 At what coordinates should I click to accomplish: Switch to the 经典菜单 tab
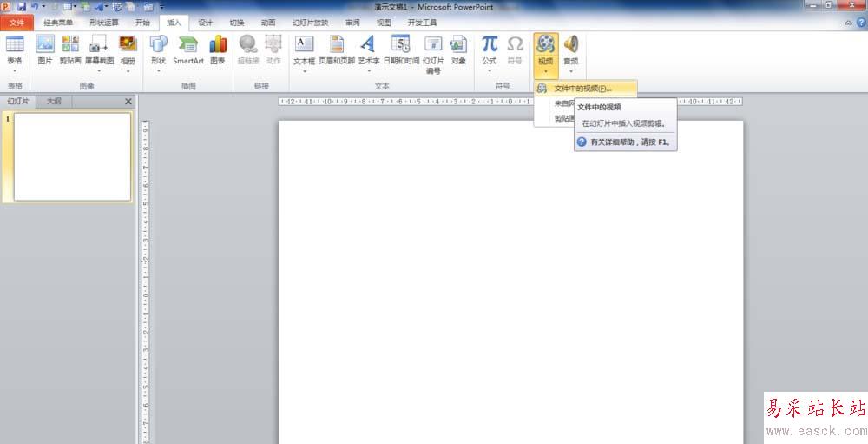tap(58, 23)
